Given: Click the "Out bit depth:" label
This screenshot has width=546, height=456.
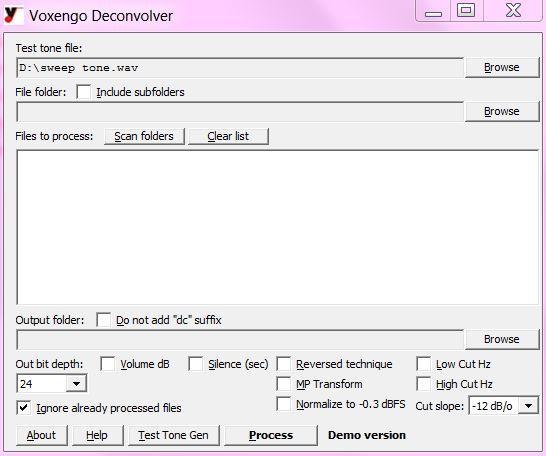Looking at the screenshot, I should tap(49, 364).
